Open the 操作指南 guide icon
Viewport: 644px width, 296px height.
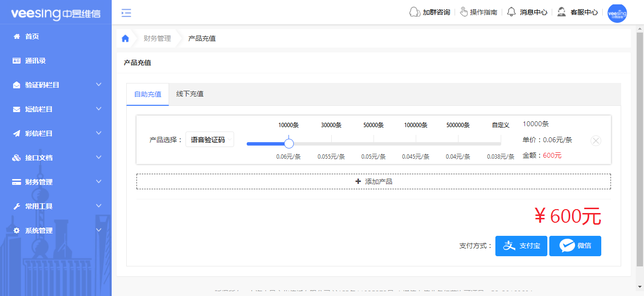tap(463, 12)
